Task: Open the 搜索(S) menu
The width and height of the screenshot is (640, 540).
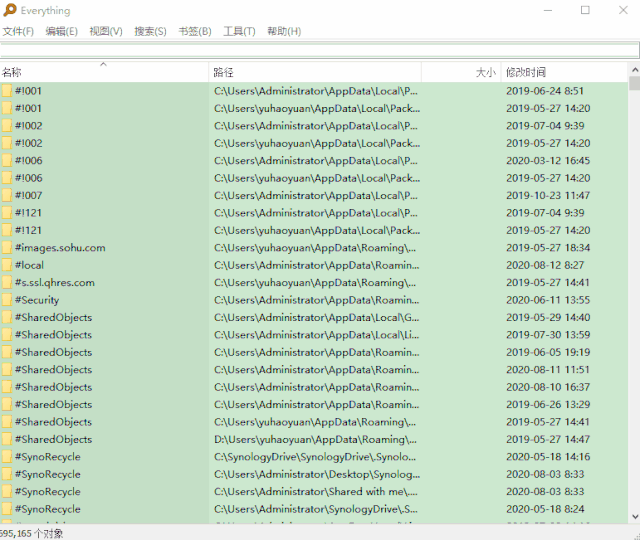Action: (151, 31)
